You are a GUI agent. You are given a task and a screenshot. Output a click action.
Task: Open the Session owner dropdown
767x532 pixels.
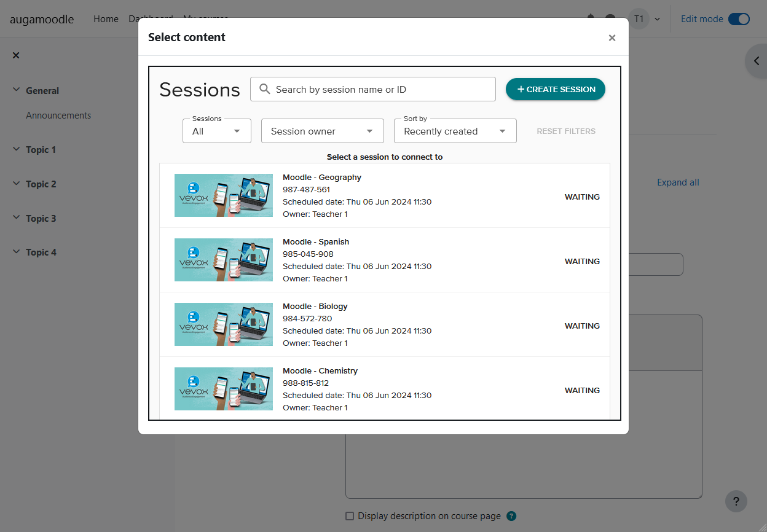point(322,131)
